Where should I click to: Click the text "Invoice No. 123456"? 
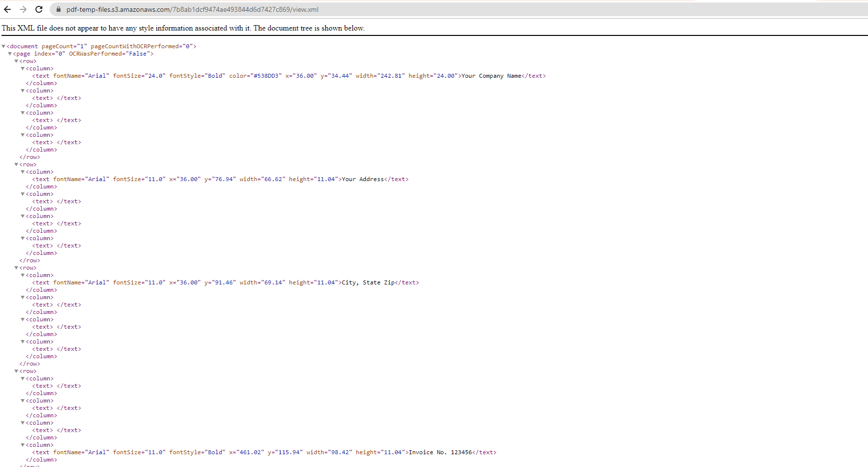pos(440,452)
